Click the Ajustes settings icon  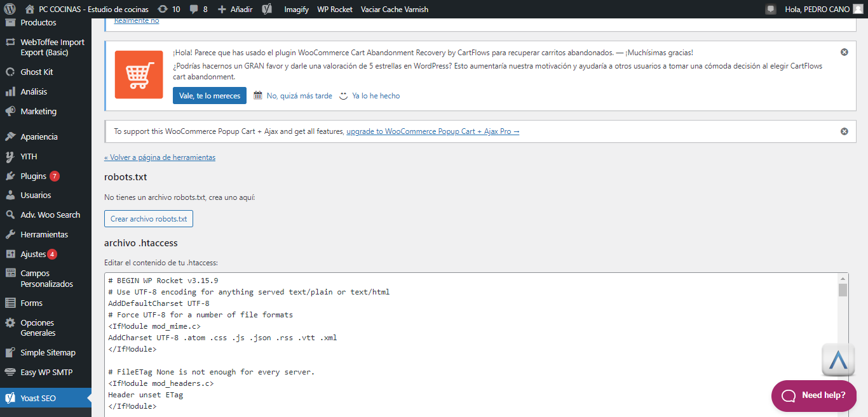pyautogui.click(x=10, y=254)
